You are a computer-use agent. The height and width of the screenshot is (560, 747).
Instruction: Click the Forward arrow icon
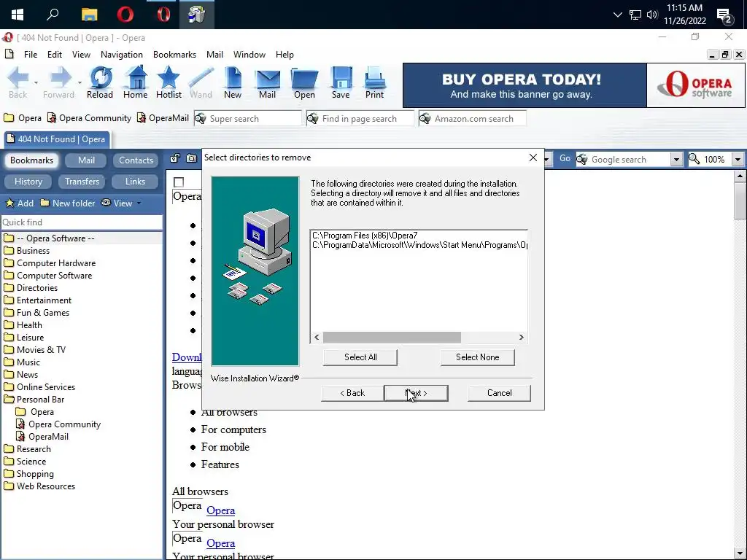tap(59, 83)
